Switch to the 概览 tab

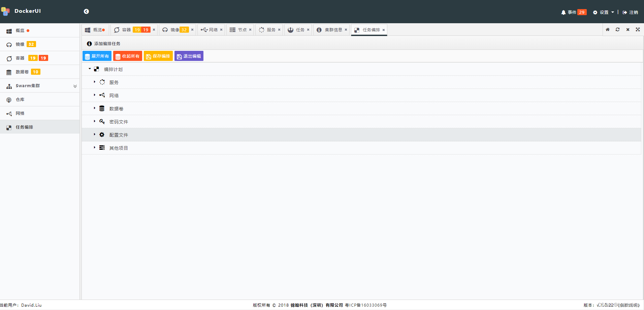point(95,30)
